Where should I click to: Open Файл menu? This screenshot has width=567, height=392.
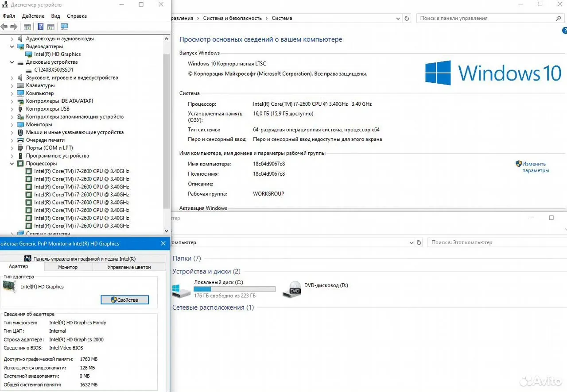coord(9,16)
